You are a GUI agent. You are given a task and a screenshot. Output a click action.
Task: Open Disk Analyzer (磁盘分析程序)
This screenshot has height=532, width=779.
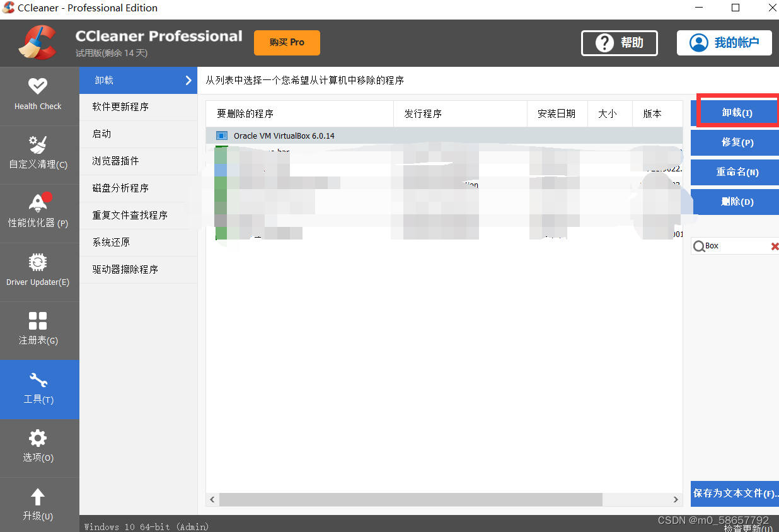(x=138, y=188)
